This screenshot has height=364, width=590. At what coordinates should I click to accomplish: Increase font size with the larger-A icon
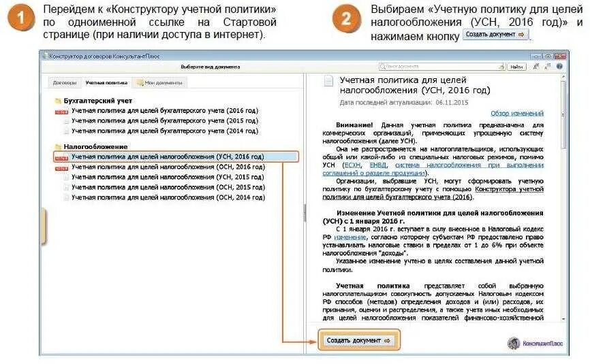click(535, 67)
